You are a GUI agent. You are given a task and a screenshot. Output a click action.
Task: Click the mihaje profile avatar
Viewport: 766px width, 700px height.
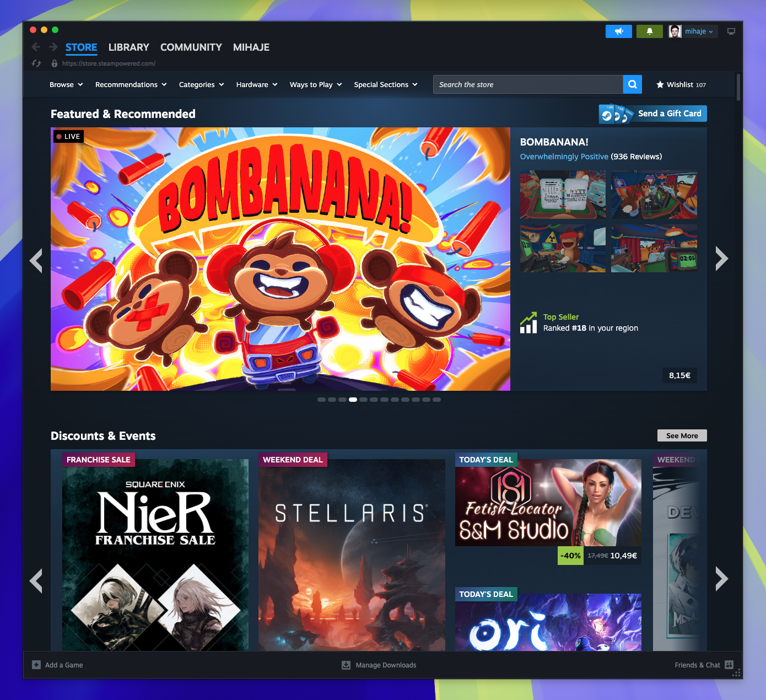(x=675, y=31)
